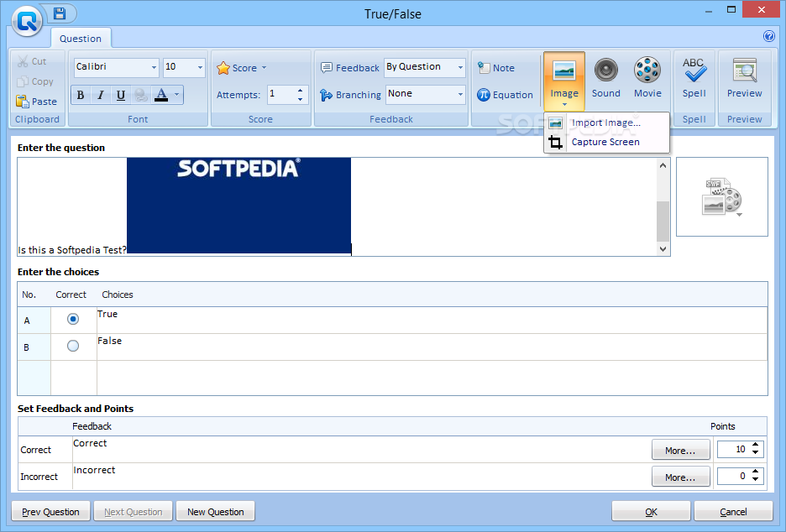This screenshot has width=786, height=532.
Task: Increase Incorrect points from 0
Action: coord(756,472)
